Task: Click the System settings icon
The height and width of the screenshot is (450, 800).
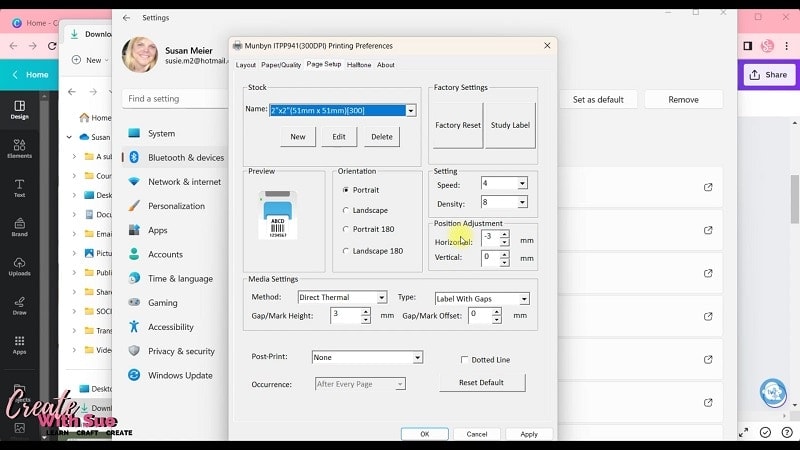Action: (134, 133)
